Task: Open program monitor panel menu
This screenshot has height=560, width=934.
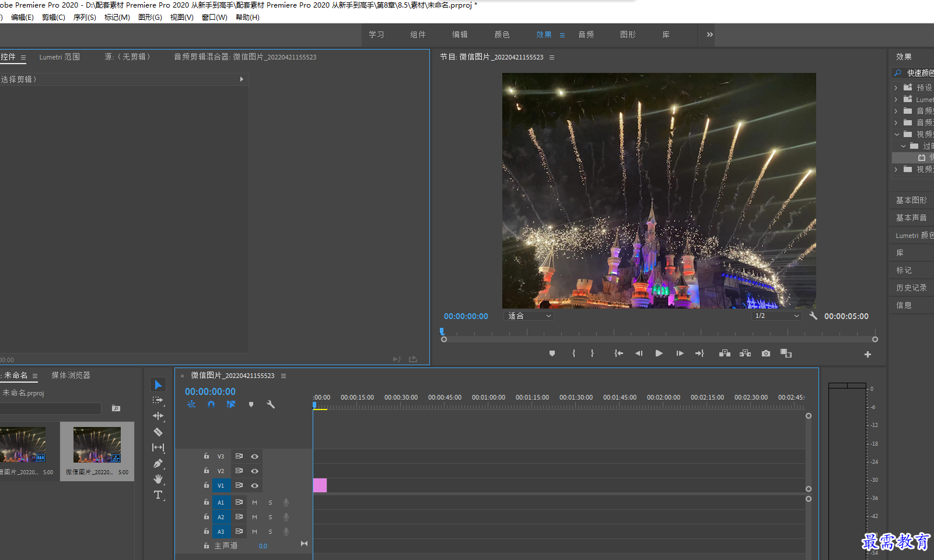Action: [552, 57]
